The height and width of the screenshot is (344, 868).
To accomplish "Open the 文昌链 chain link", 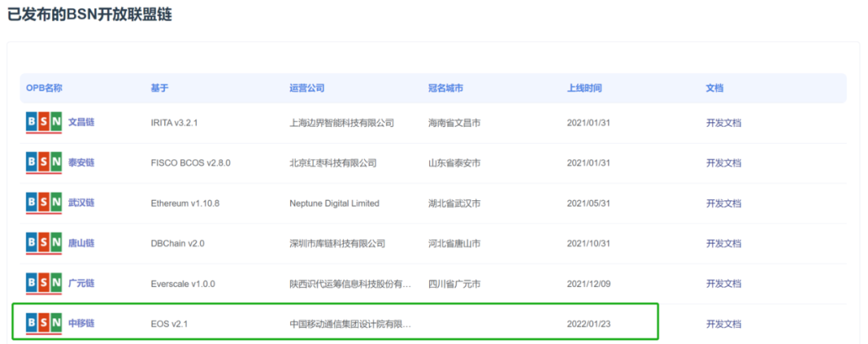I will pyautogui.click(x=81, y=122).
